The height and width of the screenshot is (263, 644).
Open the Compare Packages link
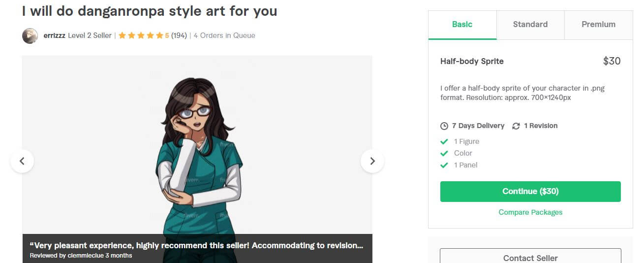tap(530, 212)
